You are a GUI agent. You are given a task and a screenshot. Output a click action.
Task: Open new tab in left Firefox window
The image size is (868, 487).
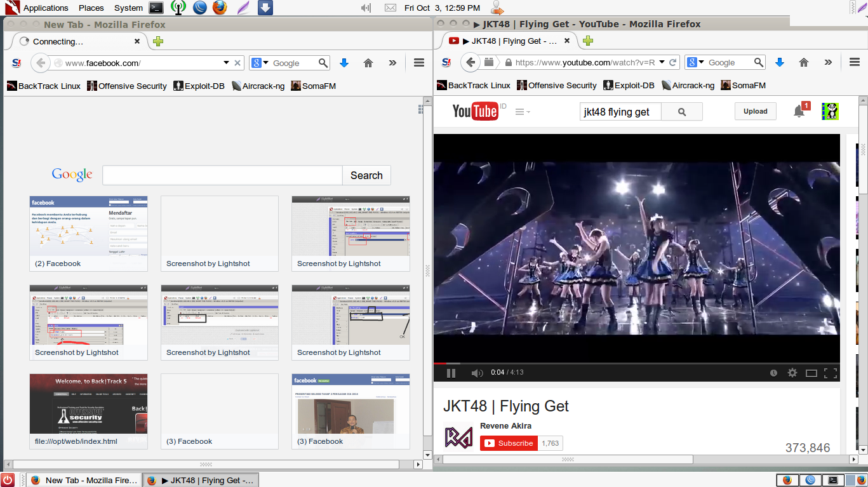[158, 41]
